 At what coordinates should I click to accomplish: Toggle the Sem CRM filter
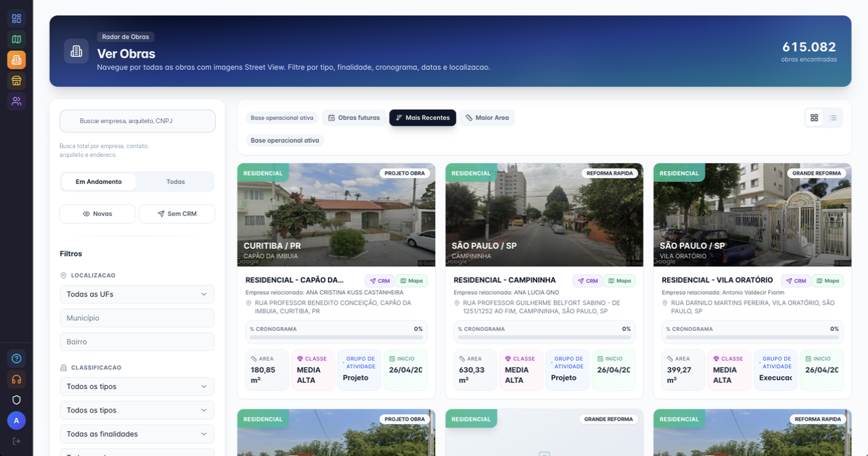177,214
